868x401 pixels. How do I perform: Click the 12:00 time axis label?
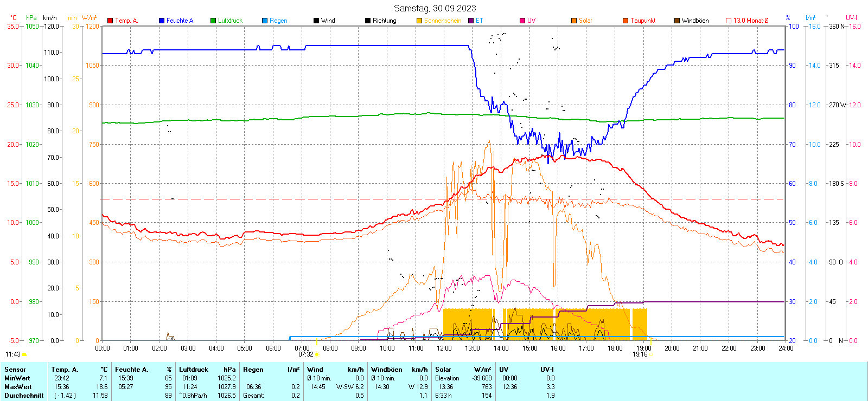(x=444, y=348)
